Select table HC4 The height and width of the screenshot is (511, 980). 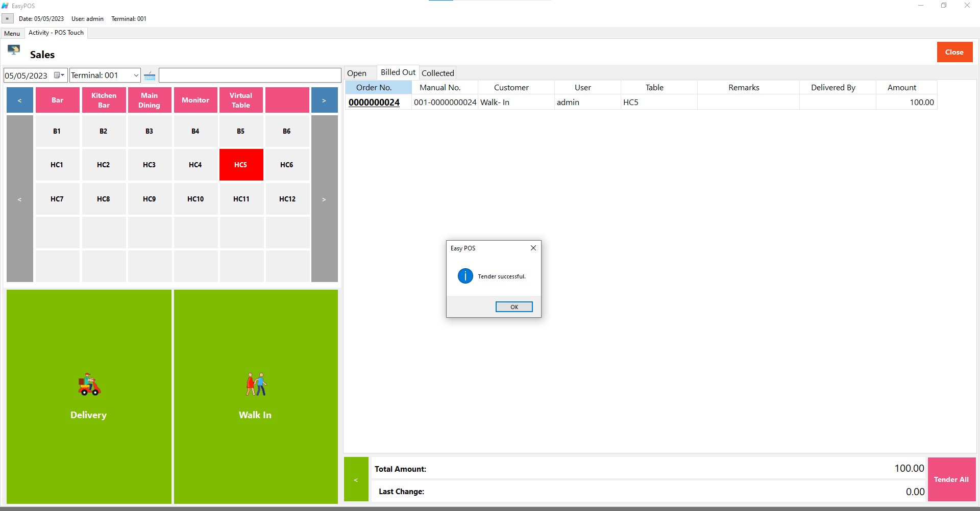coord(195,165)
